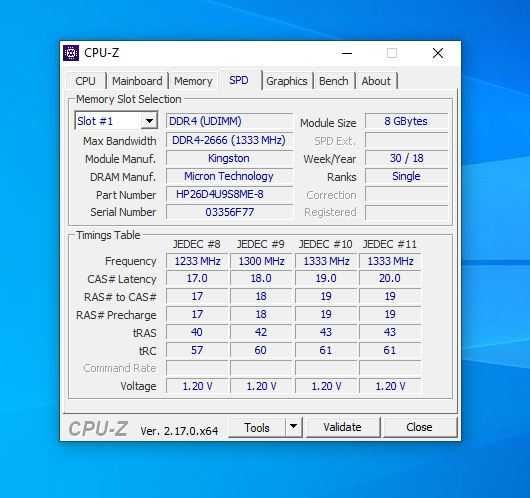
Task: Click the empty Correction field
Action: pyautogui.click(x=407, y=194)
